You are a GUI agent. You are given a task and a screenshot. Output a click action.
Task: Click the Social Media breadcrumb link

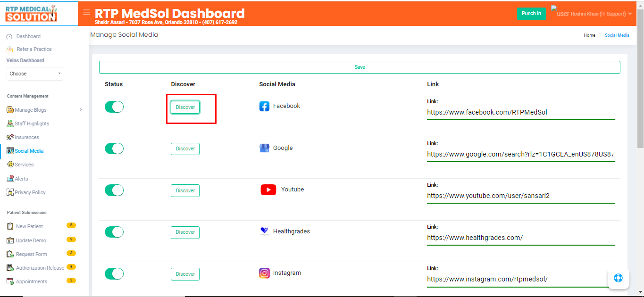(x=617, y=35)
